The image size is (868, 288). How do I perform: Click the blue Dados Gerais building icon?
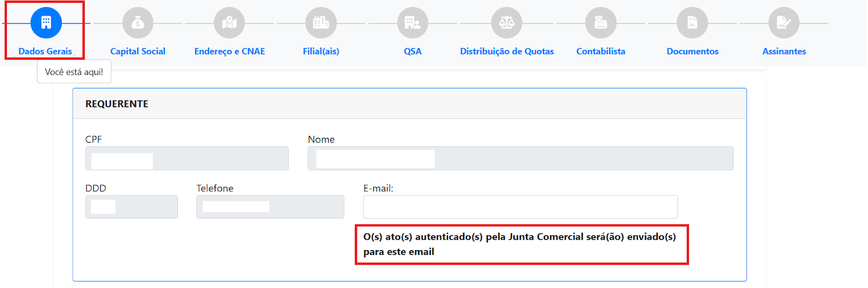(x=46, y=23)
